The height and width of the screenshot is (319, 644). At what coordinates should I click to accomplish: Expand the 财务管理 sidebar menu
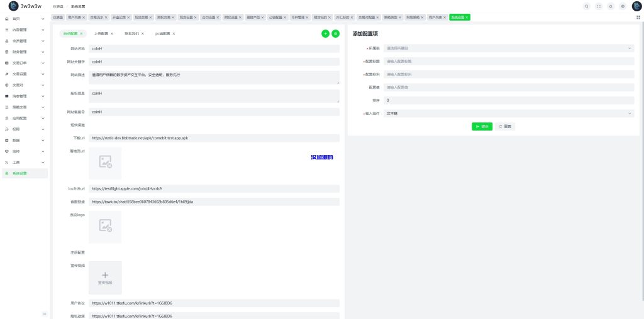click(x=24, y=51)
